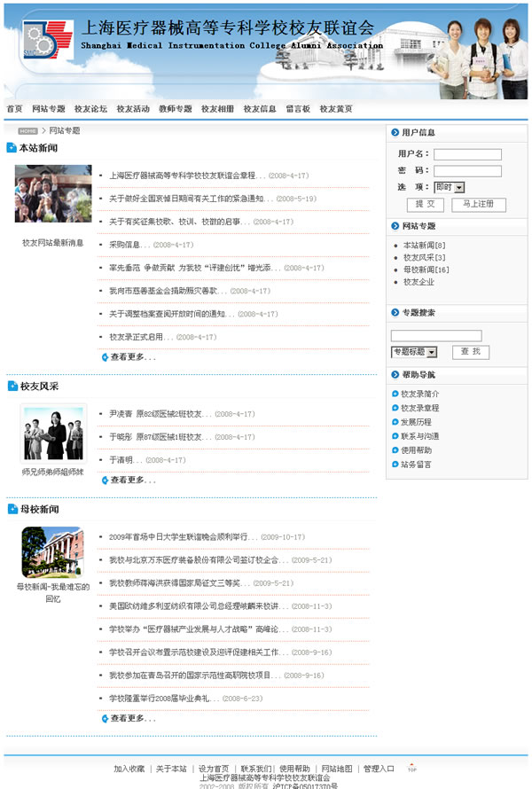Viewport: 532px width, 789px height.
Task: Click the 用户名 input field
Action: 467,154
